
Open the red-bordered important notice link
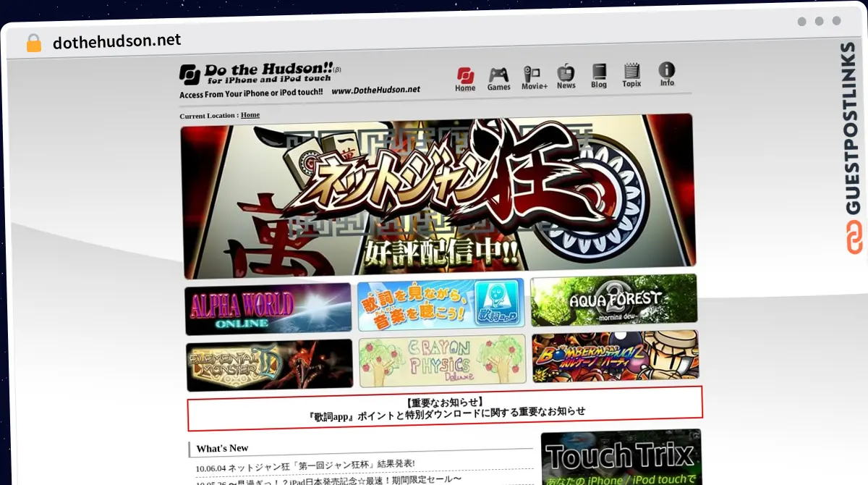[445, 408]
